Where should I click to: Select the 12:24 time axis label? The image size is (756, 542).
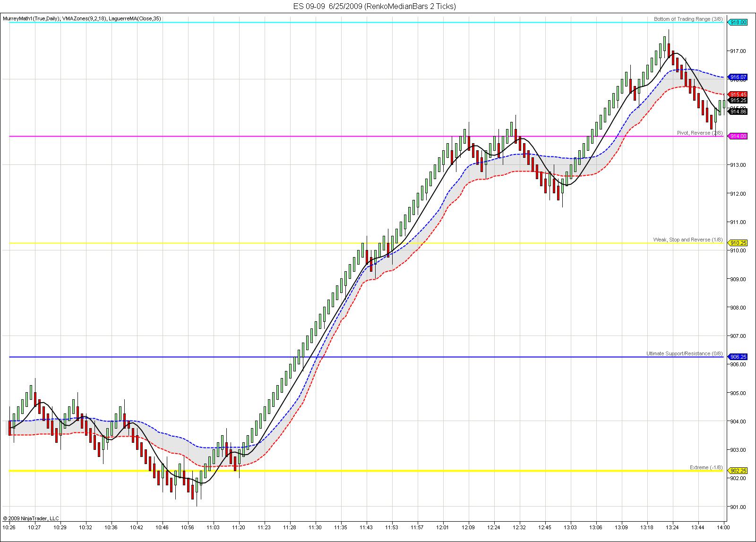pyautogui.click(x=494, y=527)
